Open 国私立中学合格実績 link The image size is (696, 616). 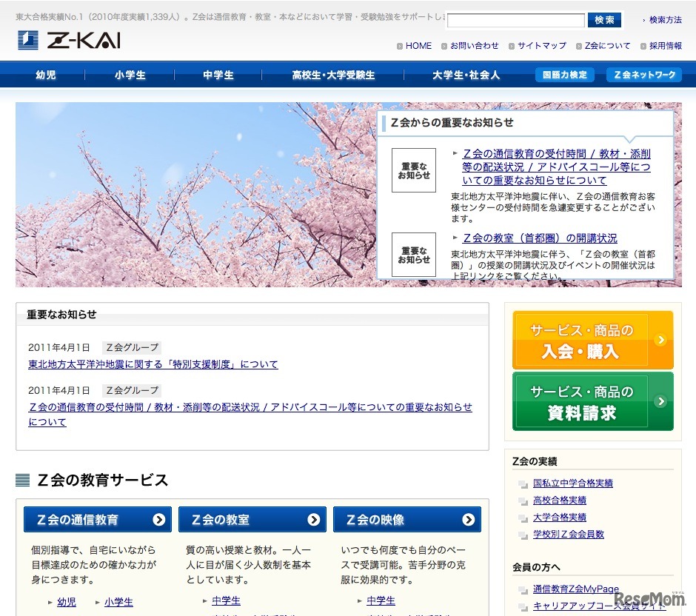point(572,483)
